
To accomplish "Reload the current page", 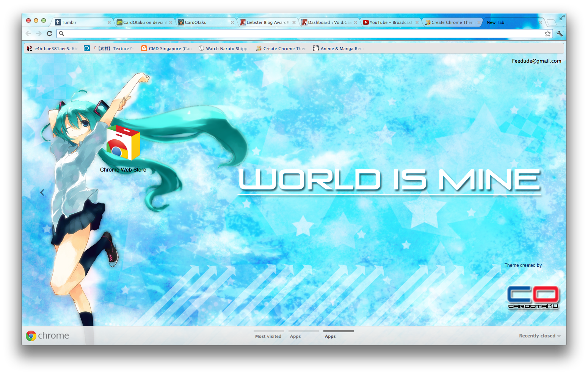I will point(50,33).
